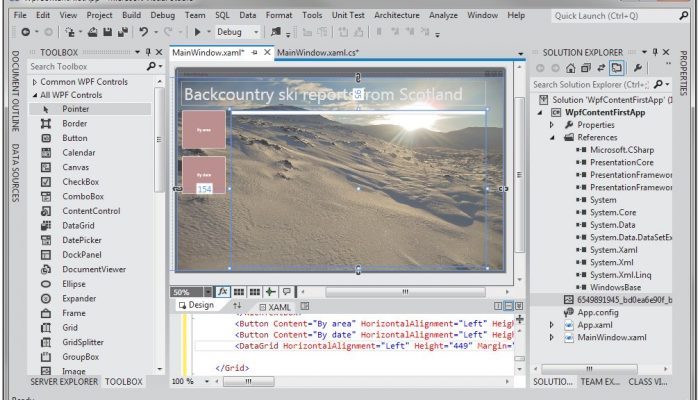Click Save All toolbar icon
This screenshot has height=400, width=700.
pyautogui.click(x=122, y=32)
